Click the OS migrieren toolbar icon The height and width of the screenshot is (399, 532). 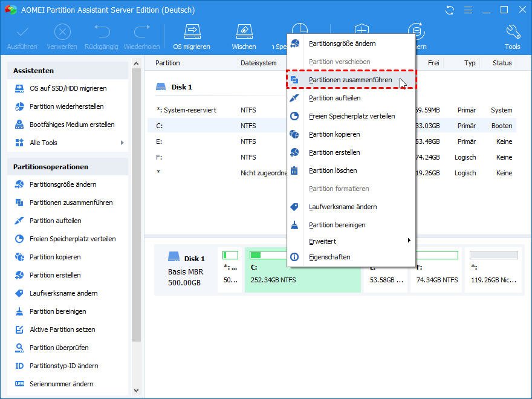pyautogui.click(x=192, y=32)
